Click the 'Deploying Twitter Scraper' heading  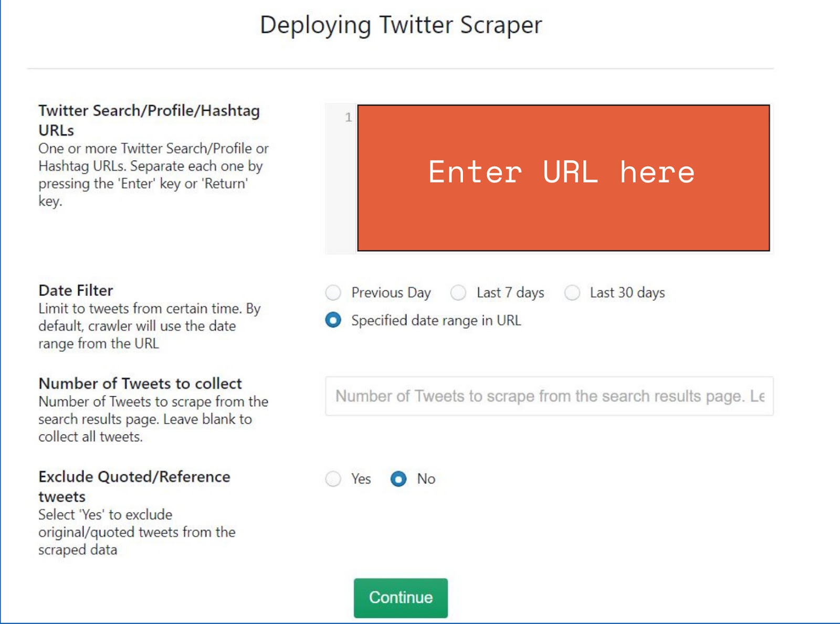click(401, 25)
